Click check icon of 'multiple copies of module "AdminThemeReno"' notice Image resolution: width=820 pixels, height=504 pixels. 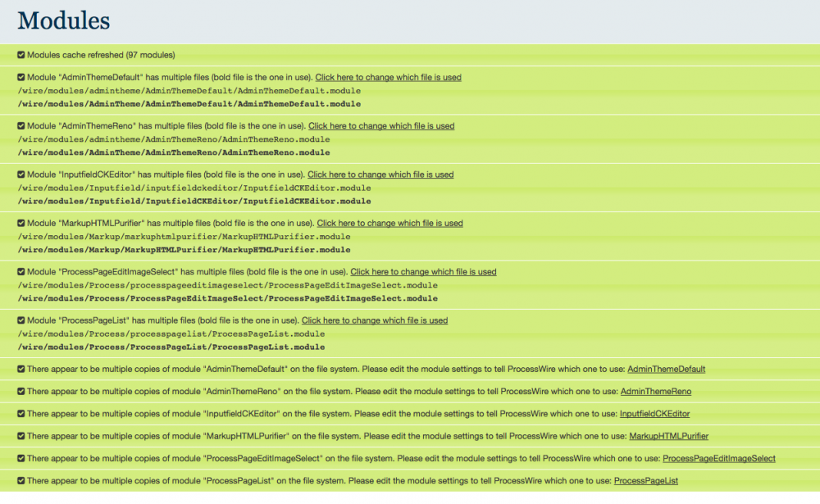[21, 392]
